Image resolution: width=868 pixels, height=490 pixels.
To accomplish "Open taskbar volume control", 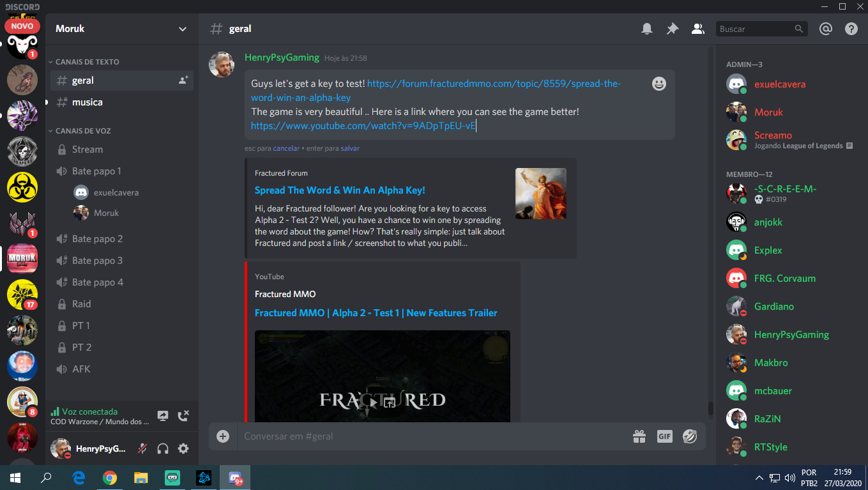I will point(789,478).
